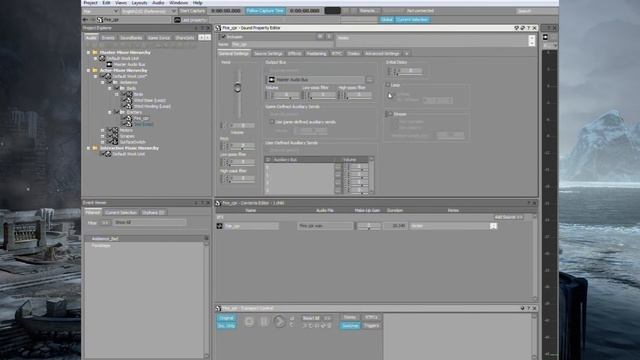Expand the Scrapes container node
This screenshot has width=640, height=360.
(102, 136)
